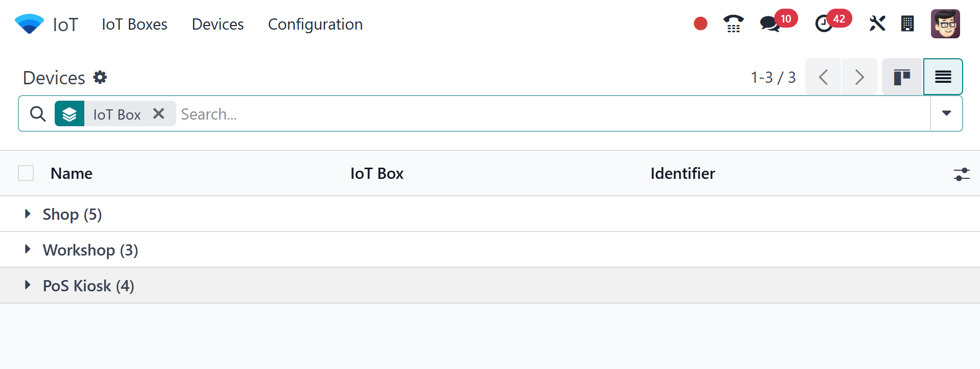Click the IoT app logo icon
Image resolution: width=980 pixels, height=369 pixels.
29,24
